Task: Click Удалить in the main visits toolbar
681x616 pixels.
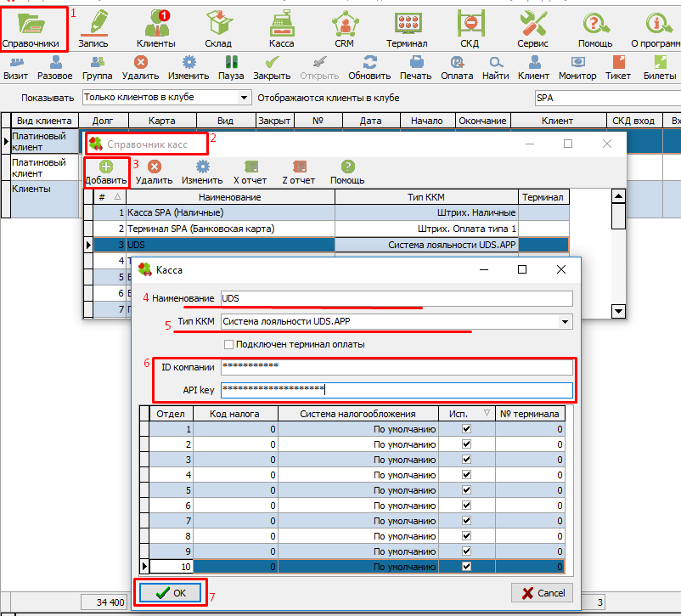Action: click(x=140, y=68)
